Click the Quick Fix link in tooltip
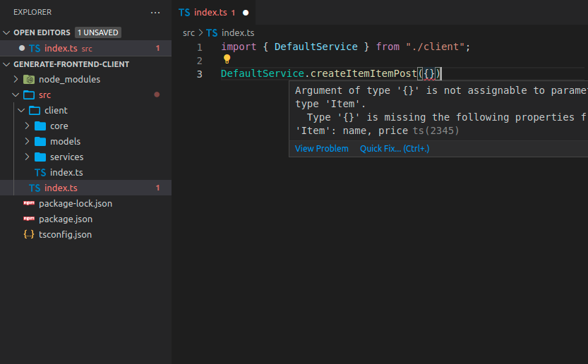Screen dimensions: 588x364 [394, 149]
